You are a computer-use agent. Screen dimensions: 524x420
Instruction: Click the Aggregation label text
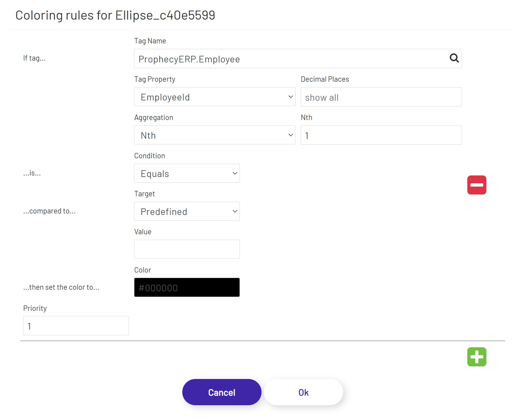pyautogui.click(x=154, y=118)
